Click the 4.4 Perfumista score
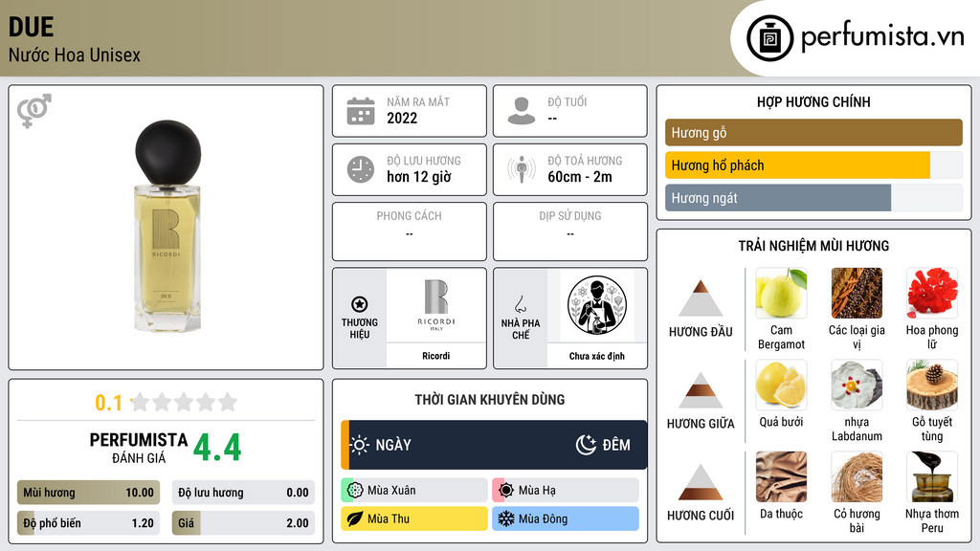Image resolution: width=980 pixels, height=551 pixels. (217, 448)
